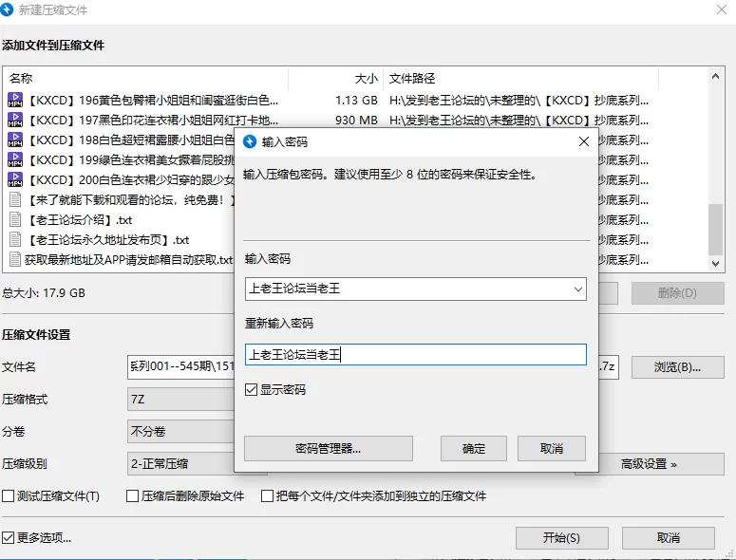Click the app logo in 新建压缩文件 title bar
The width and height of the screenshot is (736, 560).
point(7,9)
